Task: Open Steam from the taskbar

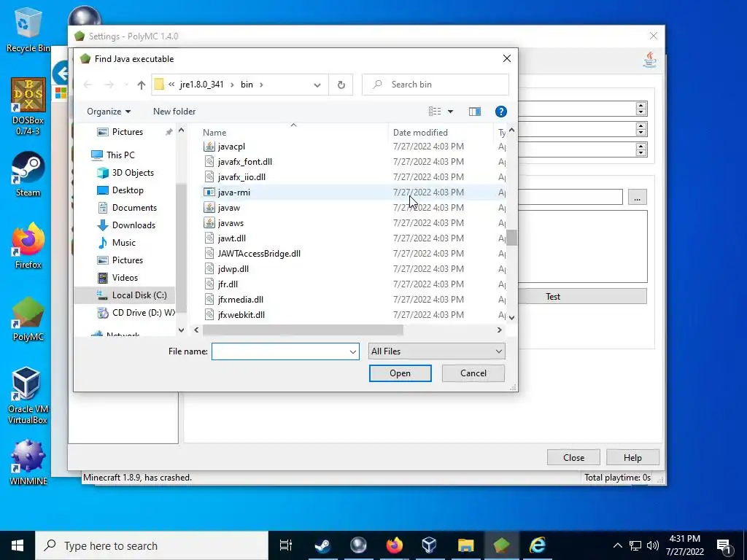Action: click(x=322, y=545)
